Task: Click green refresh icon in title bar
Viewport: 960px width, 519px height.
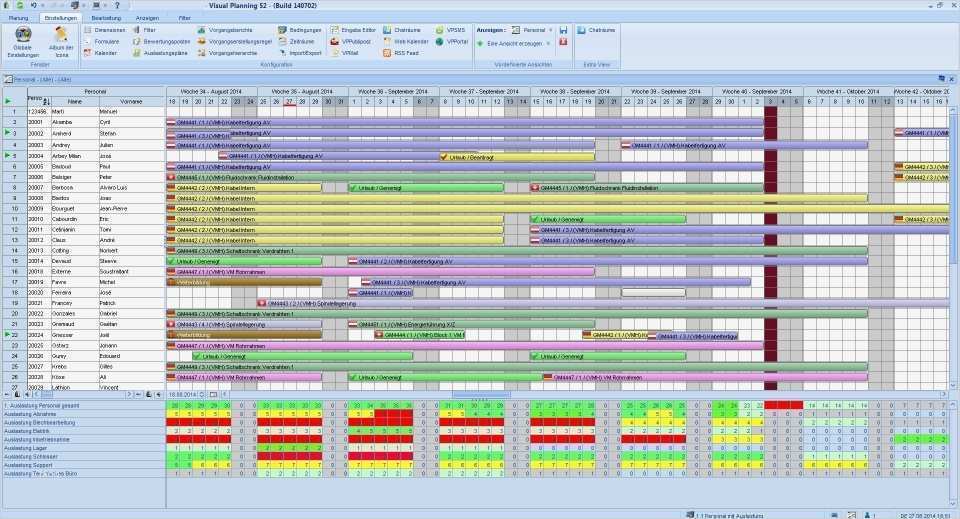Action: click(20, 5)
